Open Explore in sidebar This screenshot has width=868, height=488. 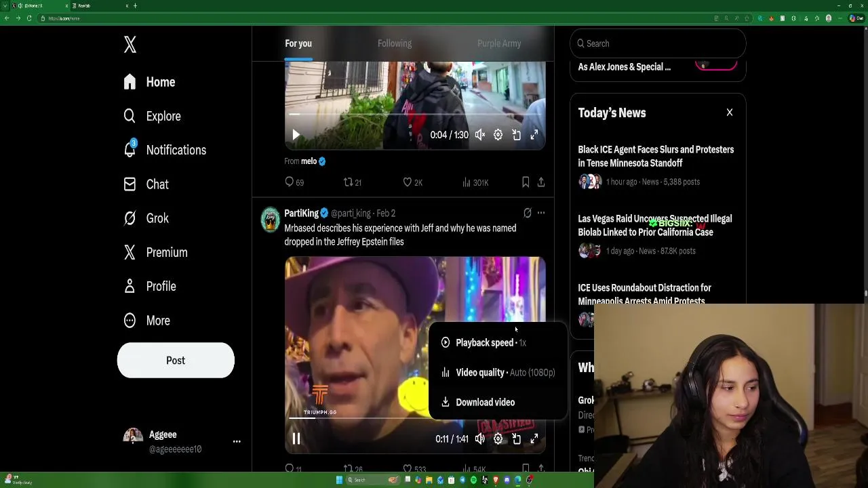pyautogui.click(x=153, y=116)
